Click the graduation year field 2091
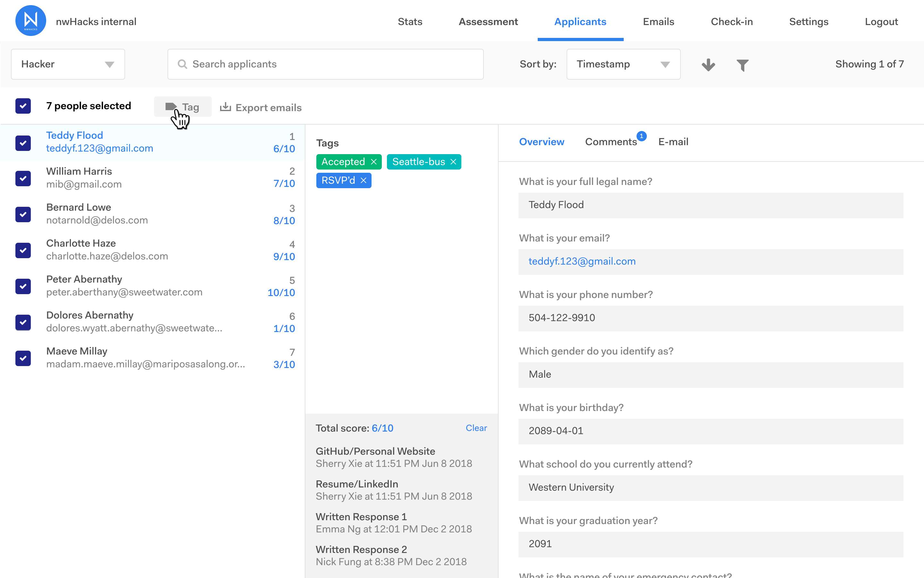The image size is (924, 578). click(x=711, y=544)
